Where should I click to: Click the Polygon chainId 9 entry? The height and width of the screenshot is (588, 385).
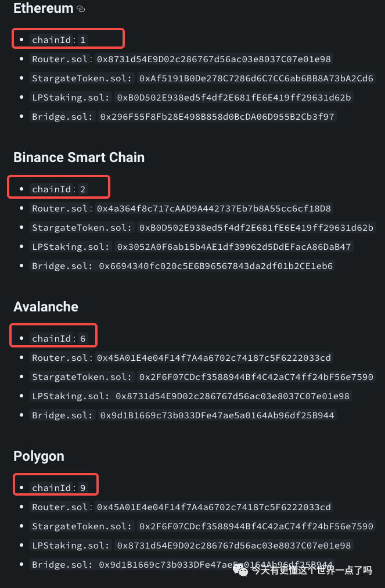pyautogui.click(x=59, y=487)
